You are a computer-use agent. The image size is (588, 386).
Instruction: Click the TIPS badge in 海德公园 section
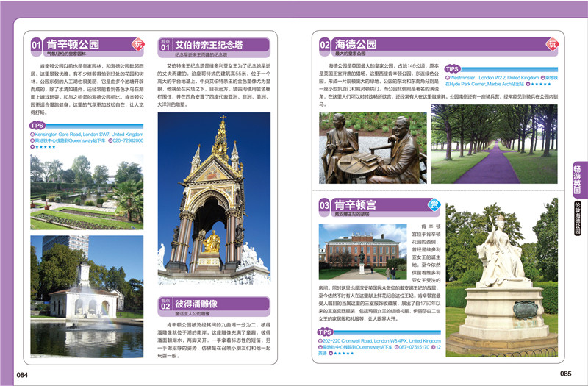point(453,68)
